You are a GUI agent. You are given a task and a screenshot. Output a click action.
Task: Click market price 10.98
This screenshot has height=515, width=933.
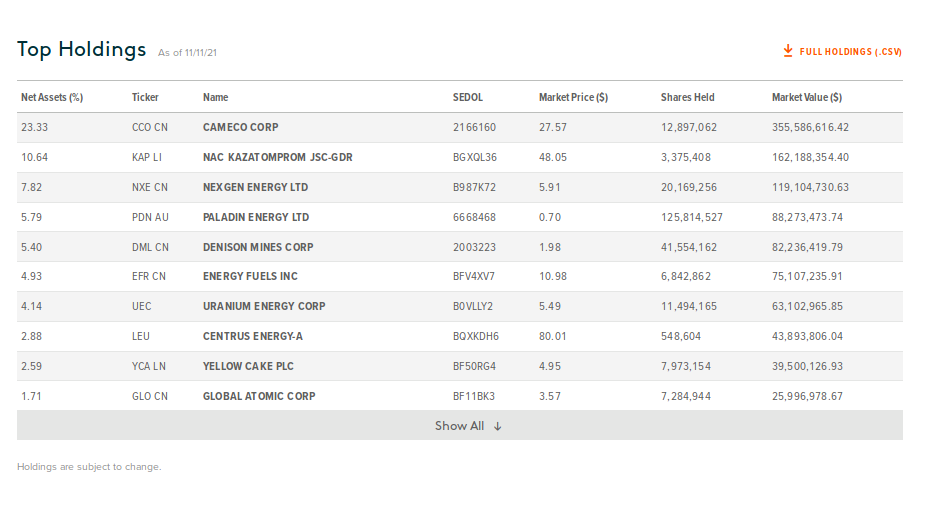tap(553, 276)
